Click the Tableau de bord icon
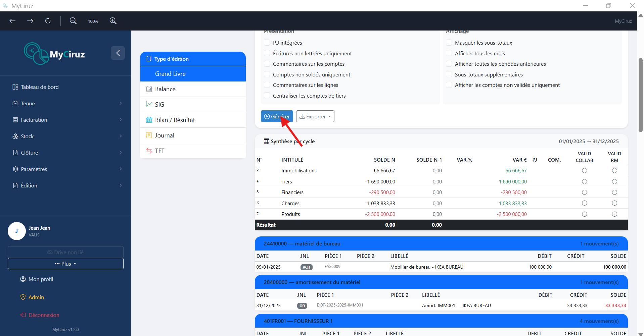 15,87
